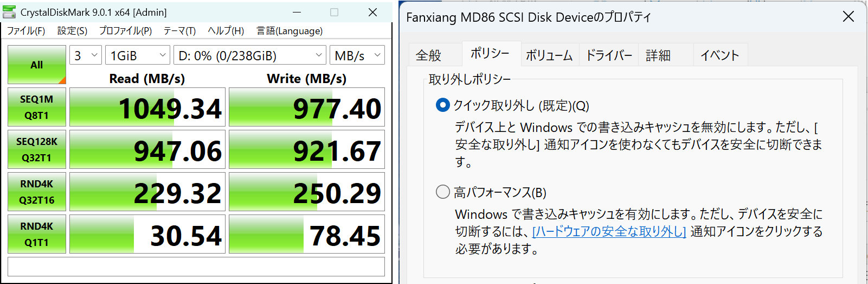868x284 pixels.
Task: Open the ファイル(F) menu
Action: 25,31
